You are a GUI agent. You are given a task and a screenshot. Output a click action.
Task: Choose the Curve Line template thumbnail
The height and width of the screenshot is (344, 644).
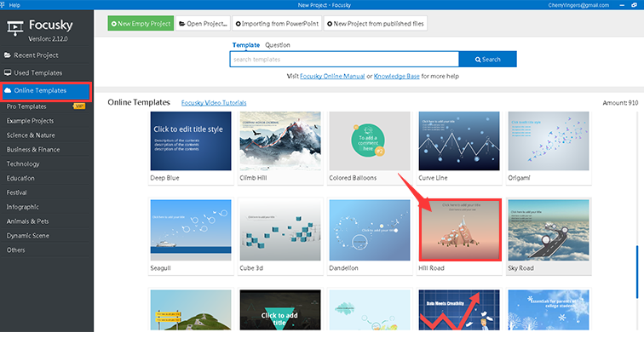pos(459,140)
